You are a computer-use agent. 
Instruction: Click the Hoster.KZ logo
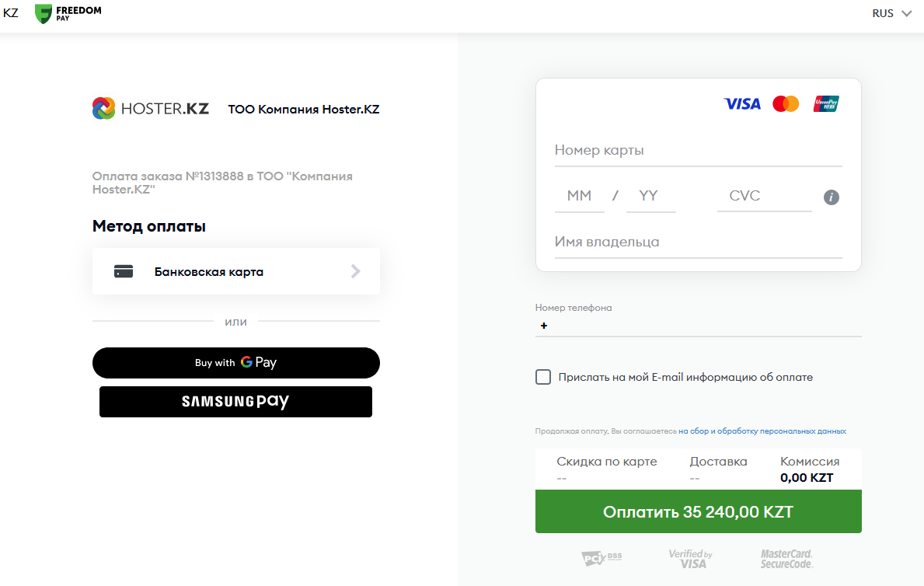[x=151, y=108]
